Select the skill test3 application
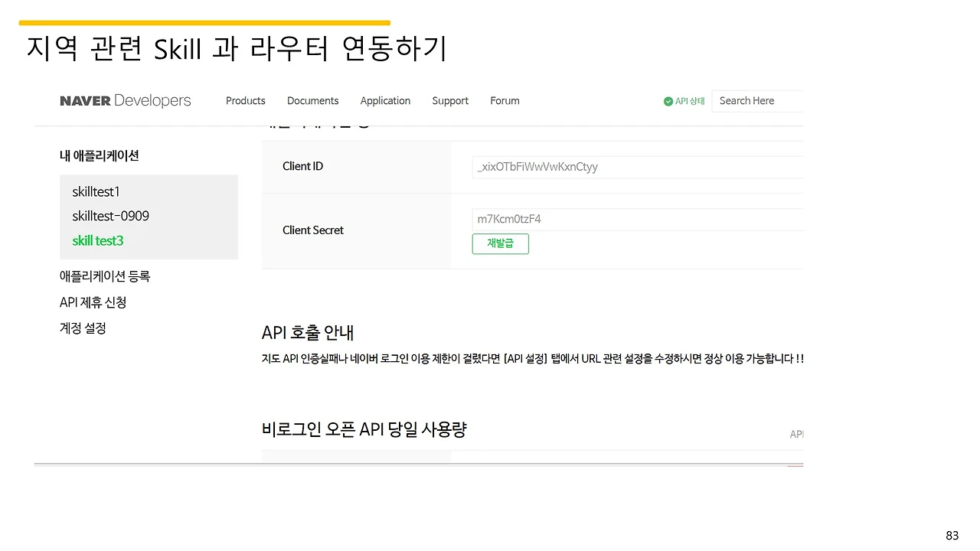The width and height of the screenshot is (980, 551). 98,240
